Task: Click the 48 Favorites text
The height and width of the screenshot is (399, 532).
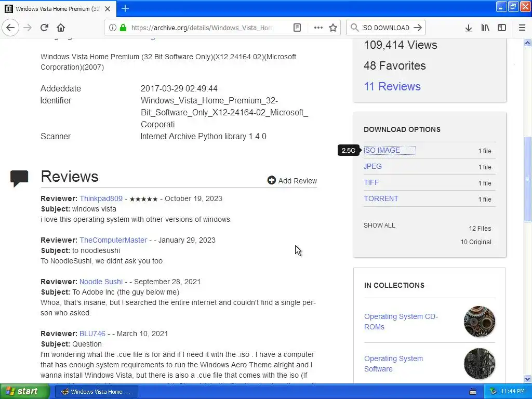Action: point(395,65)
